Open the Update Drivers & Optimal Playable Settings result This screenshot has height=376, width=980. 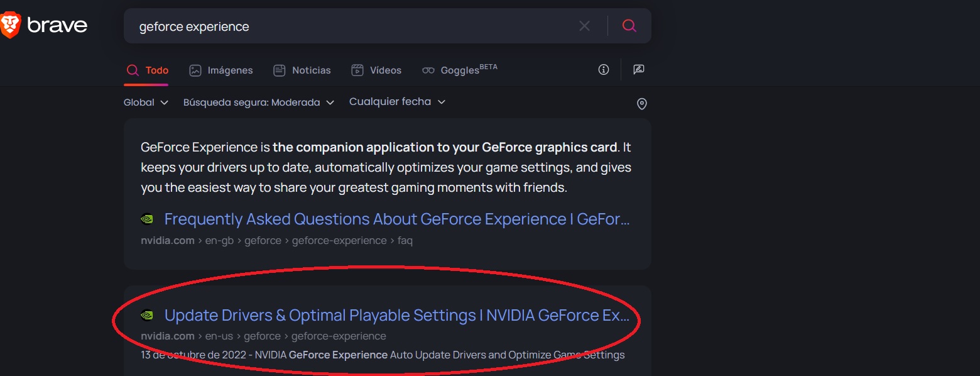pyautogui.click(x=396, y=315)
